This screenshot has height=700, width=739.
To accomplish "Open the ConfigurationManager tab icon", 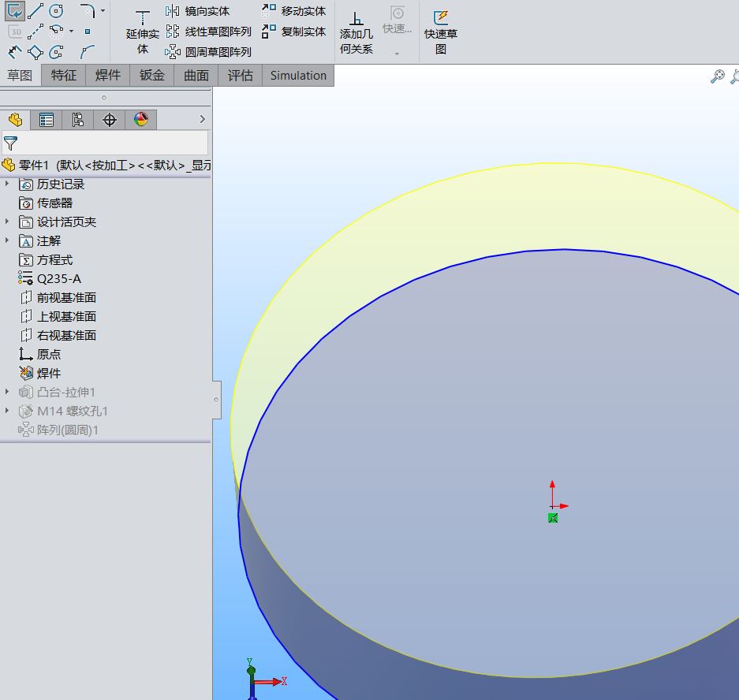I will [x=77, y=120].
